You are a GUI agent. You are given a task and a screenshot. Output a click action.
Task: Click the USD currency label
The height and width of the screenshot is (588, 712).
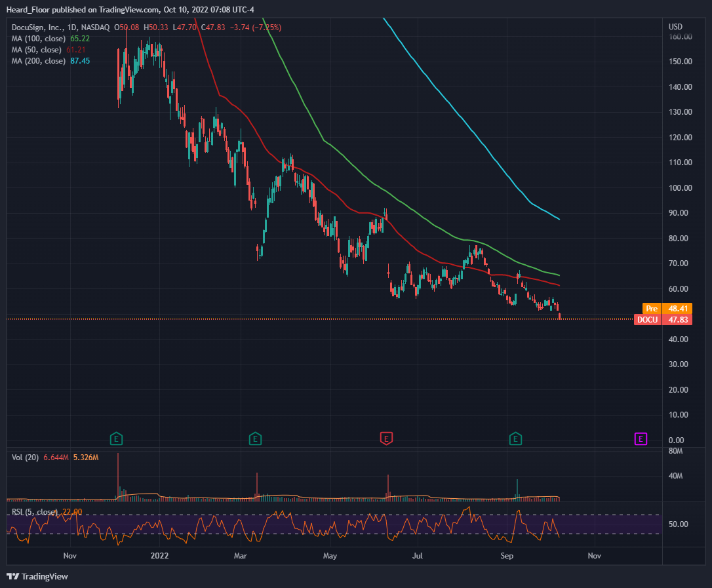(675, 27)
